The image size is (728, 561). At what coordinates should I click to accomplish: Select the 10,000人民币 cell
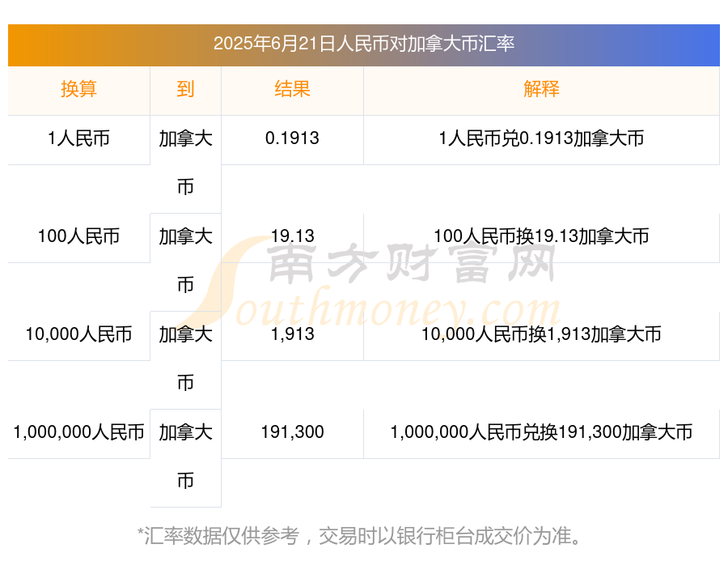79,334
